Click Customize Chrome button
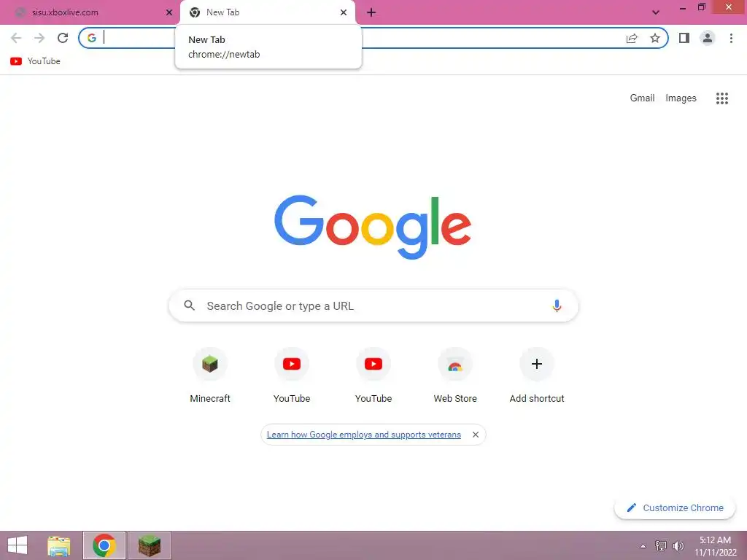The image size is (747, 560). (x=675, y=508)
